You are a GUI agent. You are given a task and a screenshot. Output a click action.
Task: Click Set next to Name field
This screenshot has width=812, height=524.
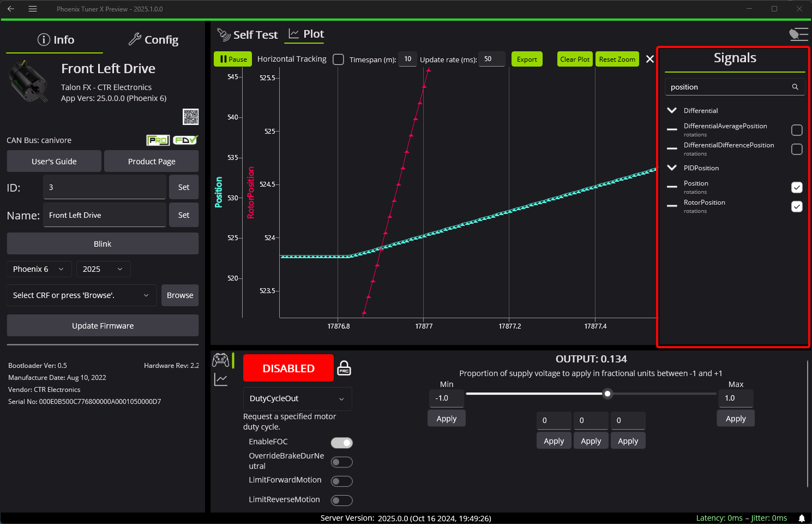[x=184, y=215]
